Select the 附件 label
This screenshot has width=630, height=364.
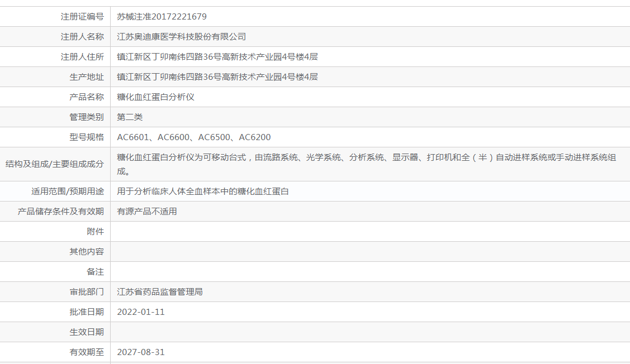coord(95,231)
